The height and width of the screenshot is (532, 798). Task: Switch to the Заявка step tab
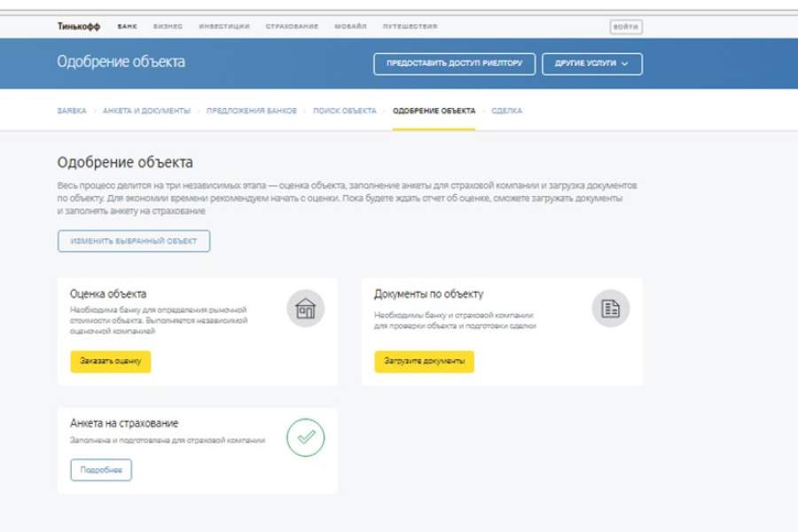coord(72,111)
